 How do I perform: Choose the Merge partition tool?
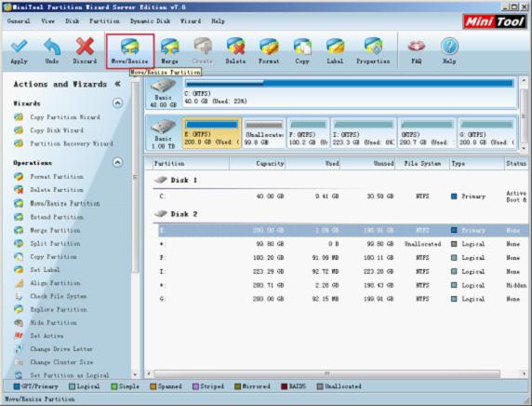click(x=169, y=51)
